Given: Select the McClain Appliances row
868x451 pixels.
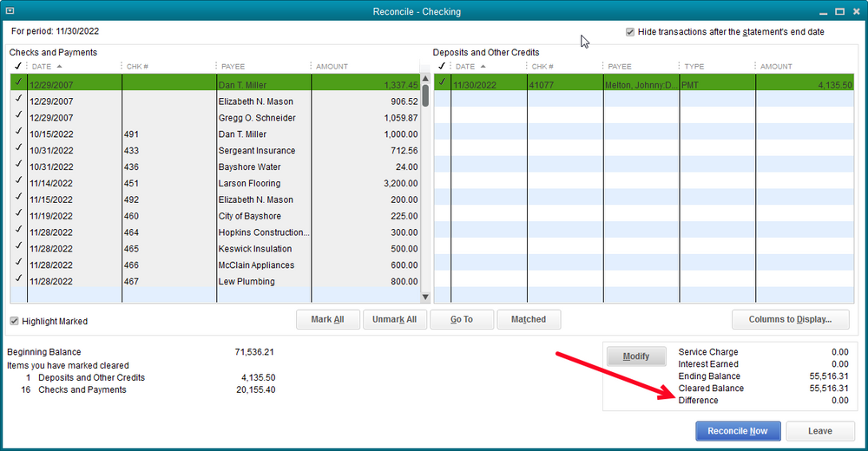Looking at the screenshot, I should [215, 265].
